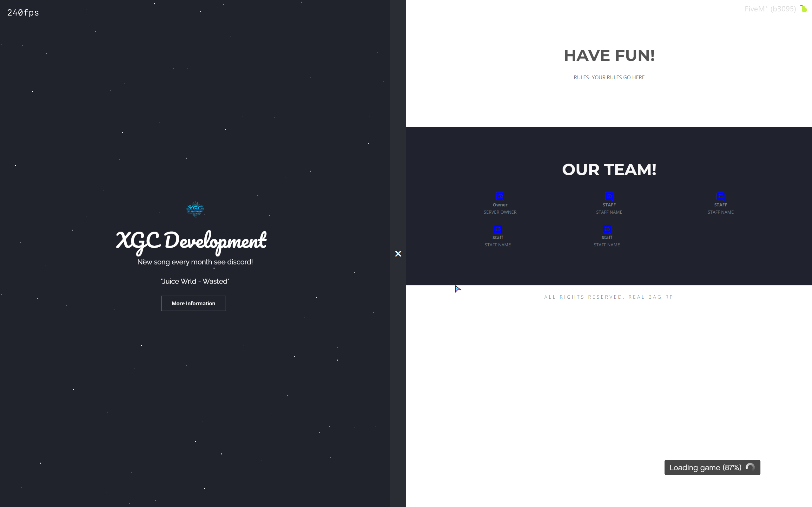Click 'RULES- YOUR RULES GO HERE' text

click(x=609, y=77)
